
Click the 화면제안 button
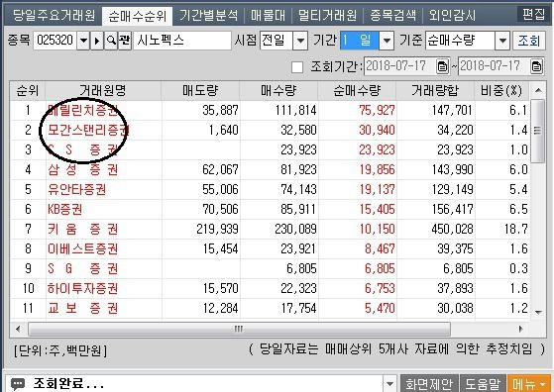tap(429, 383)
